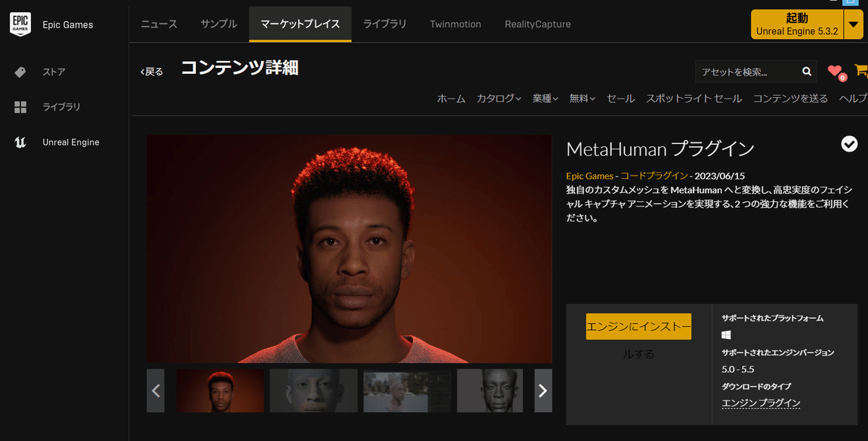
Task: Click the Epic Games publisher link
Action: click(x=590, y=176)
